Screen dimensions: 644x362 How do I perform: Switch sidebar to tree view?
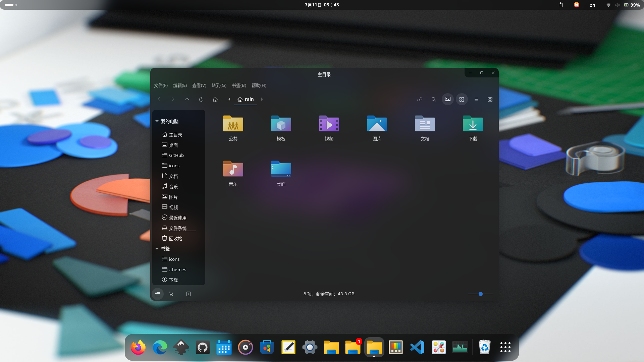click(171, 294)
